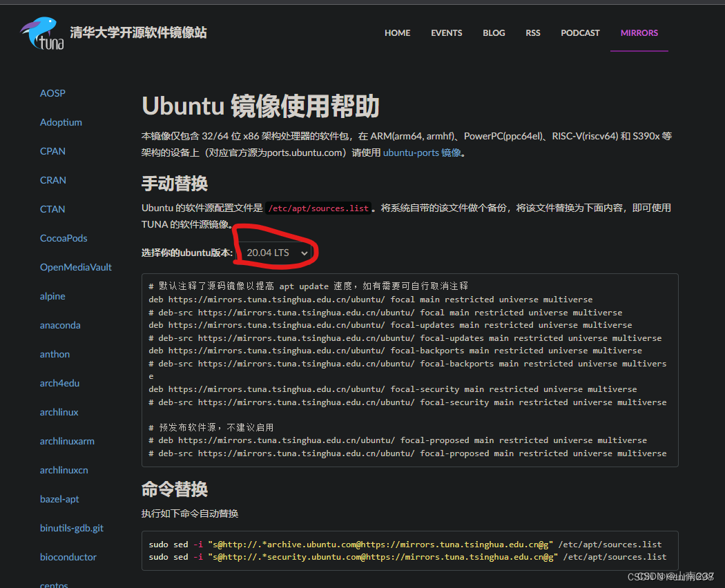
Task: Open the bazel-apt mirror link
Action: pyautogui.click(x=59, y=499)
